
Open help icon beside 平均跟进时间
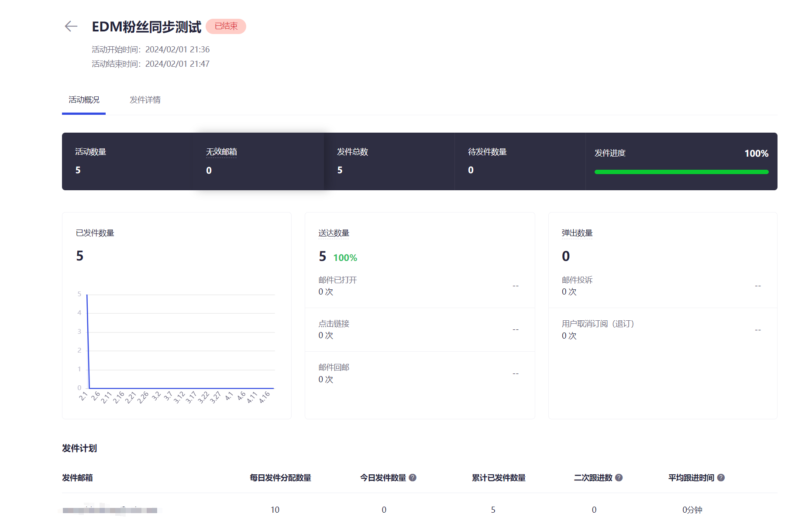721,478
